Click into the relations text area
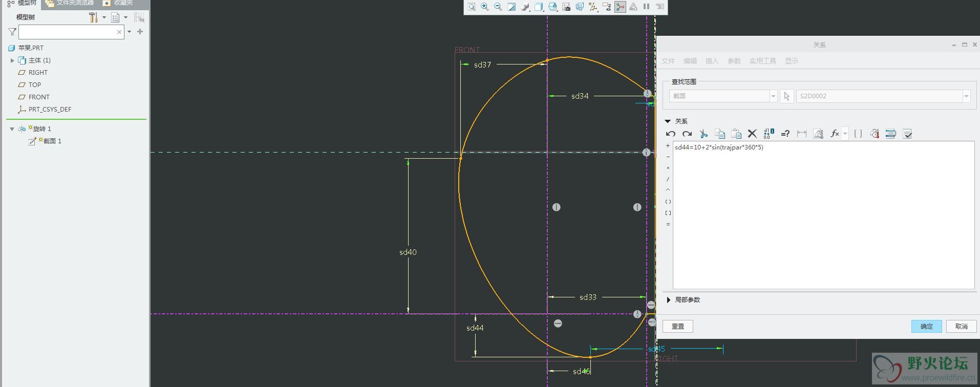Screen dimensions: 980x387 tap(823, 215)
